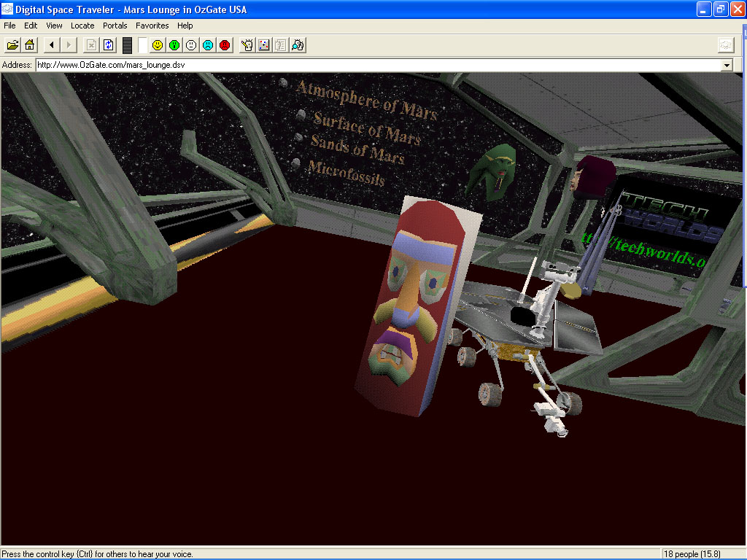Select the green surprised face emotion
The image size is (747, 560).
click(x=174, y=45)
